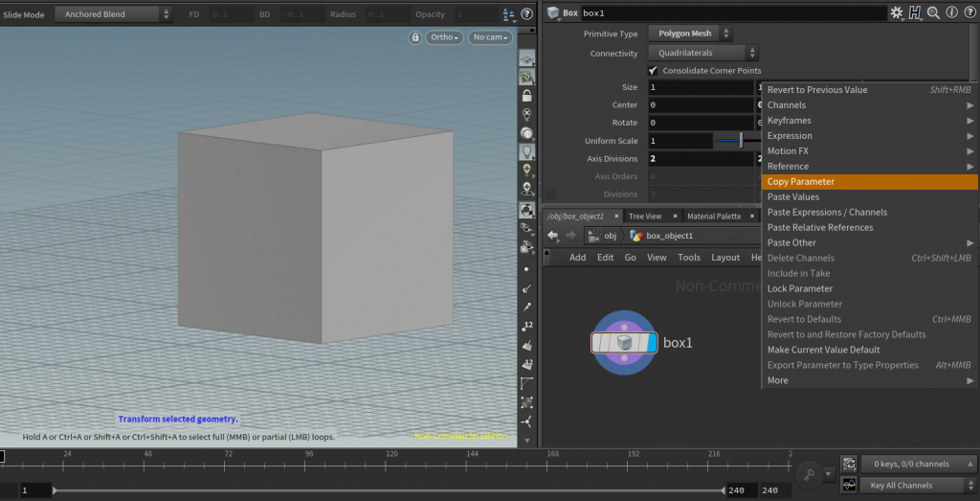Toggle the blue display flag on box1 node
Viewport: 980px width, 501px height.
click(x=652, y=343)
